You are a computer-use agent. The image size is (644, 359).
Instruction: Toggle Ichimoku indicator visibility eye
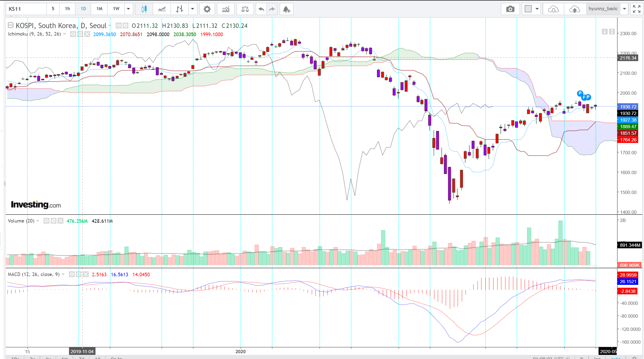click(x=73, y=34)
